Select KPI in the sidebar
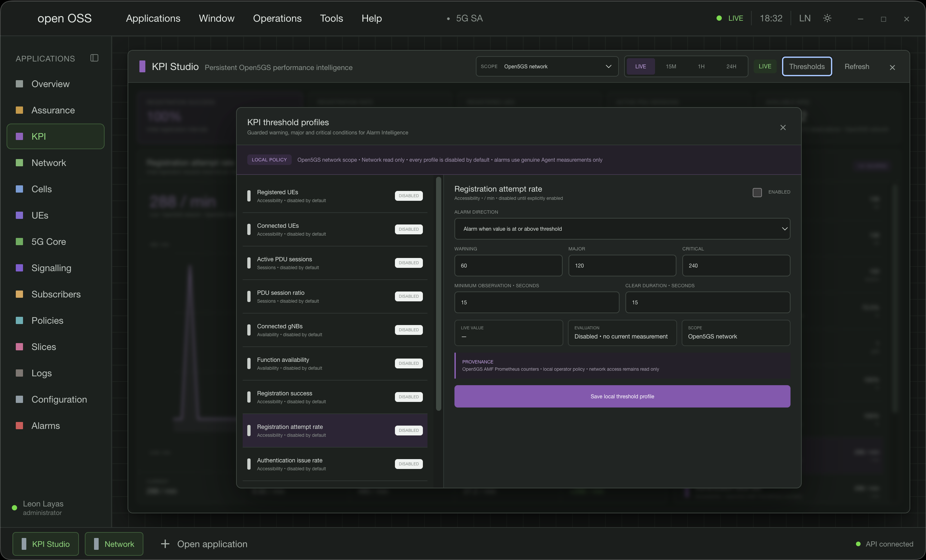The image size is (926, 560). [56, 136]
